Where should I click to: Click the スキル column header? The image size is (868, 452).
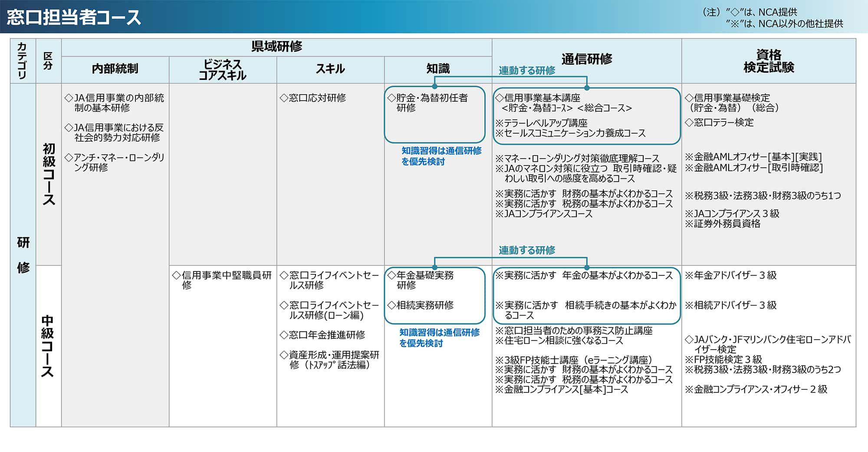[x=330, y=69]
